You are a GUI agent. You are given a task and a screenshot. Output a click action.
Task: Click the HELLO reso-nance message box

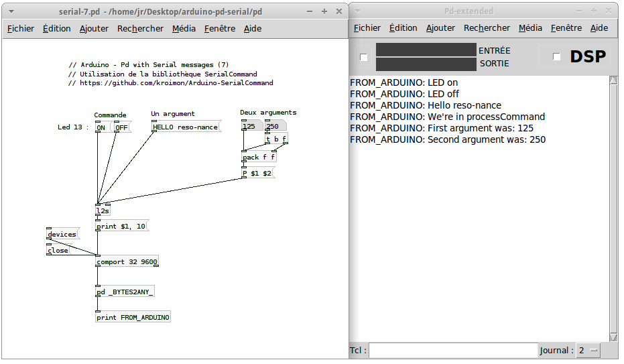(x=186, y=127)
